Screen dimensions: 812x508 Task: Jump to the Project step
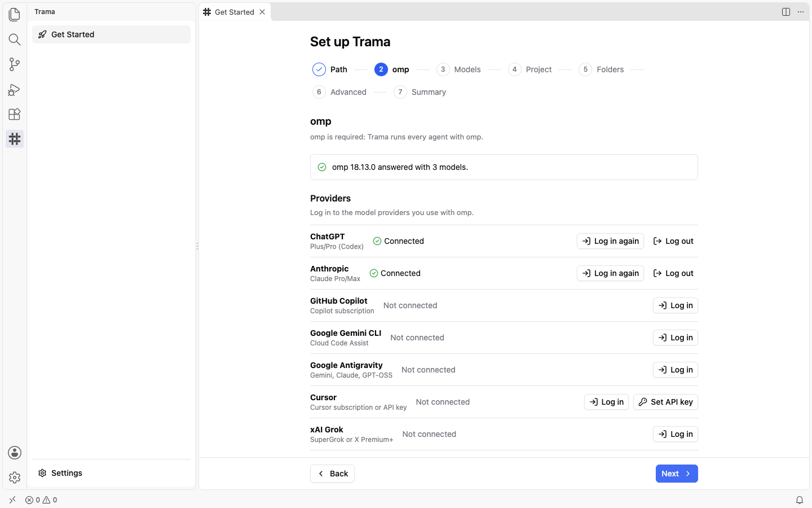click(x=530, y=69)
